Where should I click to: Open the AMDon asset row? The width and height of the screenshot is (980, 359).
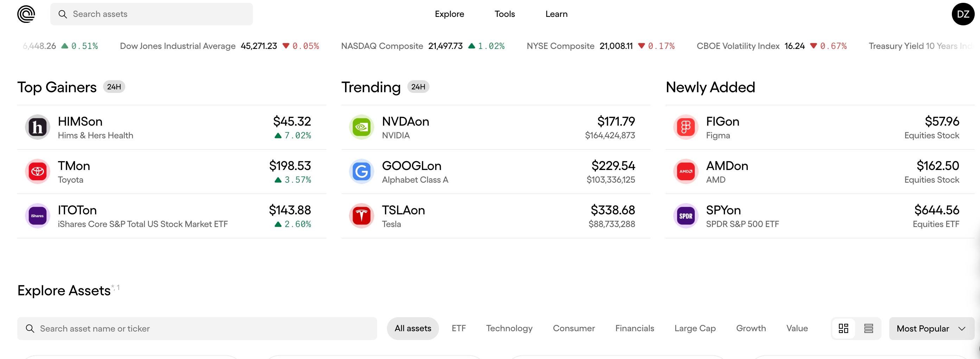(820, 172)
